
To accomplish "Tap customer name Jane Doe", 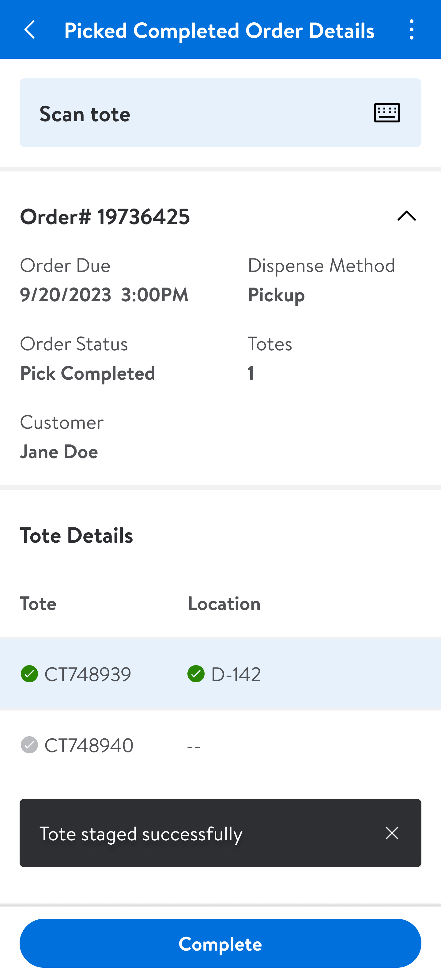I will [x=59, y=452].
